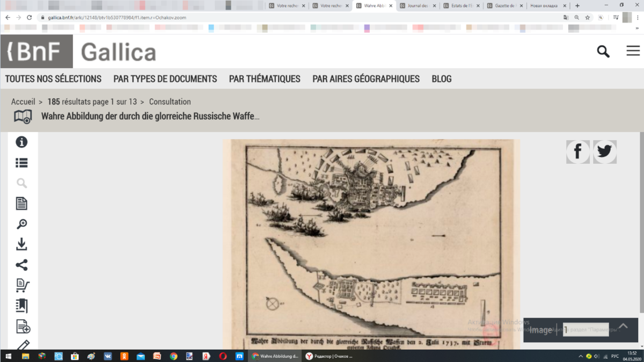Download the document via download icon

pyautogui.click(x=21, y=244)
